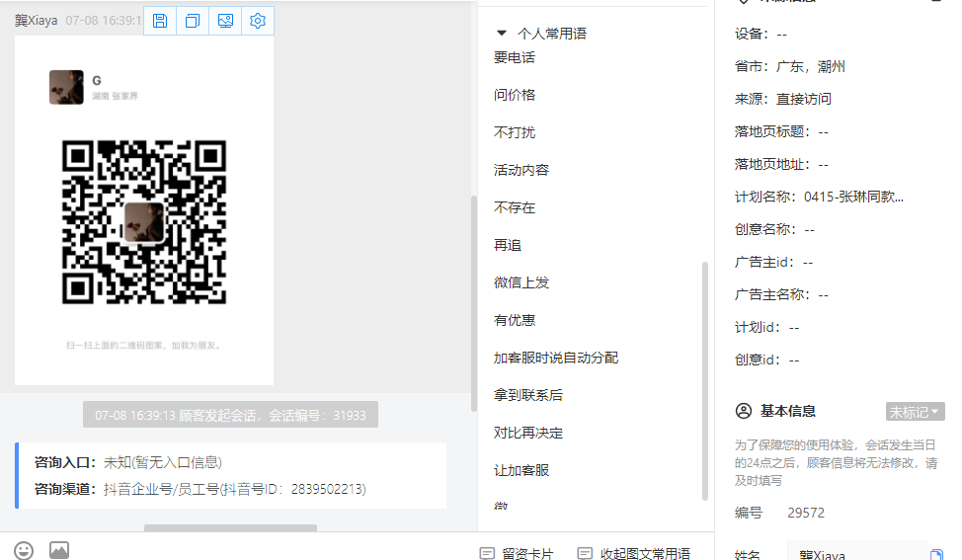Collapse phrases with 收起图文常用语
Image resolution: width=962 pixels, height=560 pixels.
[x=634, y=553]
